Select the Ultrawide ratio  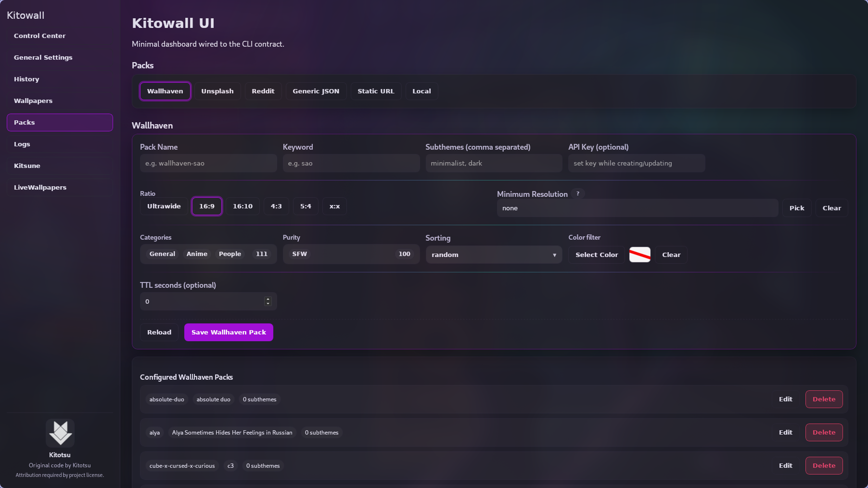pyautogui.click(x=164, y=206)
